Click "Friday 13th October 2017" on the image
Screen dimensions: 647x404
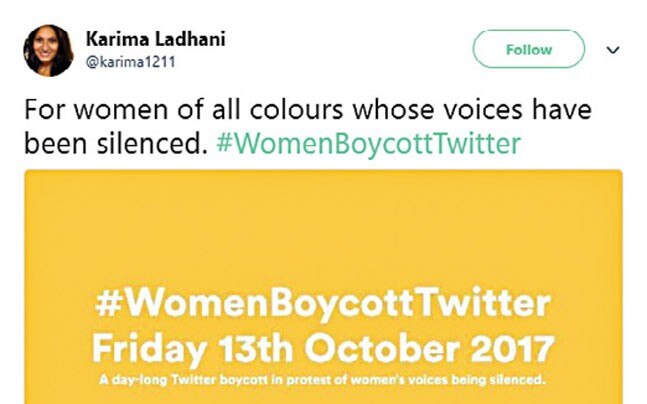(322, 348)
